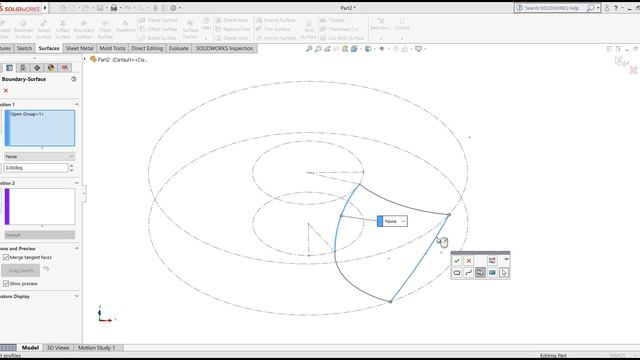Expand the Part2 flyout tree arrow
The image size is (640, 360).
pyautogui.click(x=85, y=59)
